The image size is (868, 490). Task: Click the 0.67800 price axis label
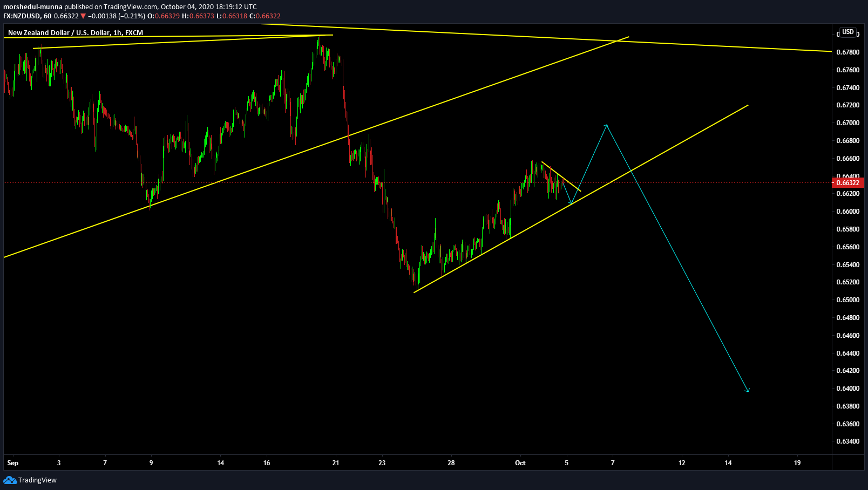coord(847,52)
